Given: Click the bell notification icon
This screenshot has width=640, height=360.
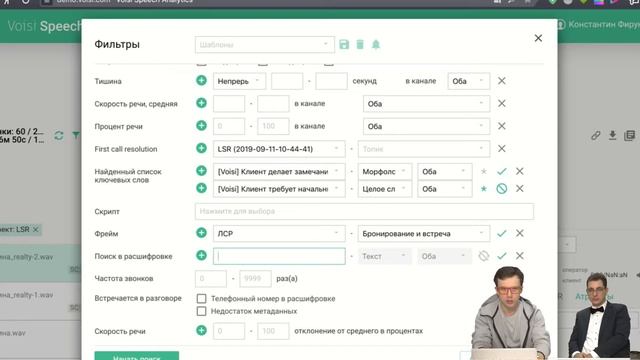Looking at the screenshot, I should click(376, 44).
